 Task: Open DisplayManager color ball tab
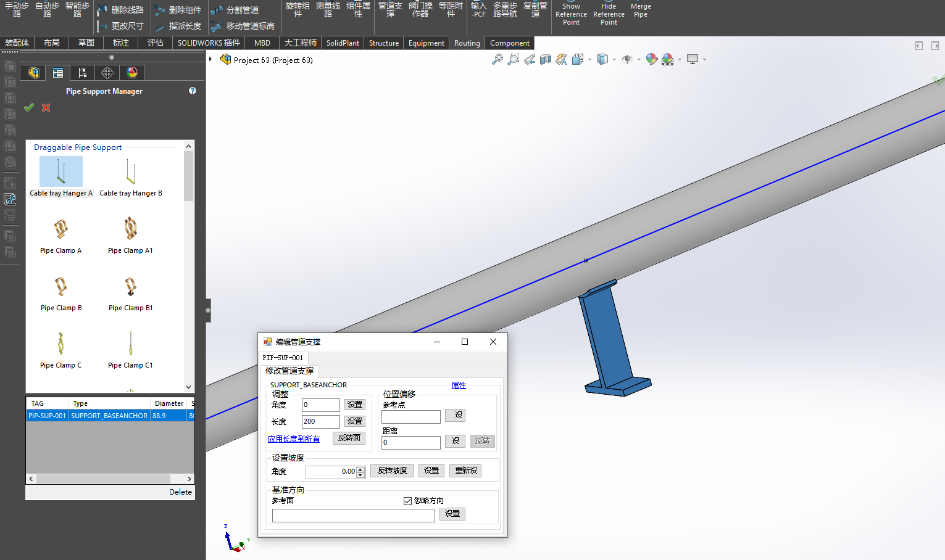coord(132,73)
